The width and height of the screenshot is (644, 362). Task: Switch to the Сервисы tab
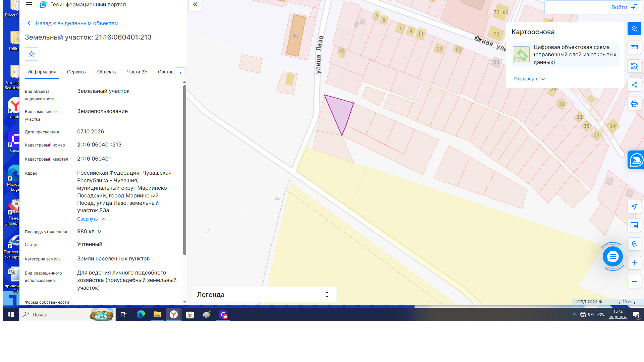[77, 72]
